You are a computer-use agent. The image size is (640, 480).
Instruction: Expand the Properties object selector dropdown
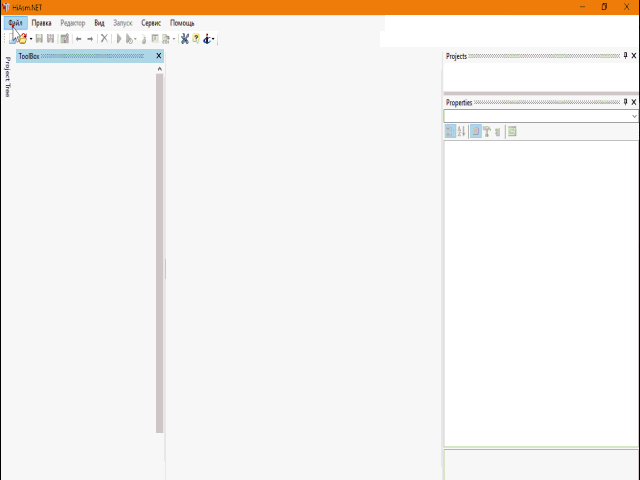point(634,116)
